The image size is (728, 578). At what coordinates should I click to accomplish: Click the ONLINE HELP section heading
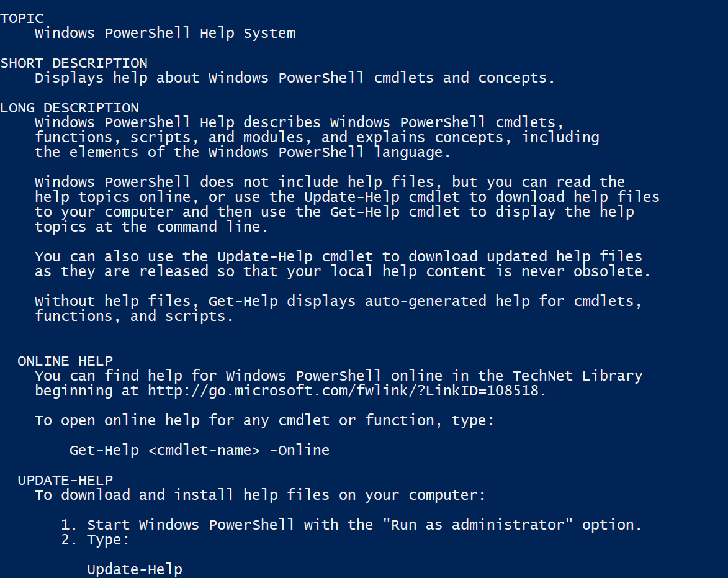(65, 361)
